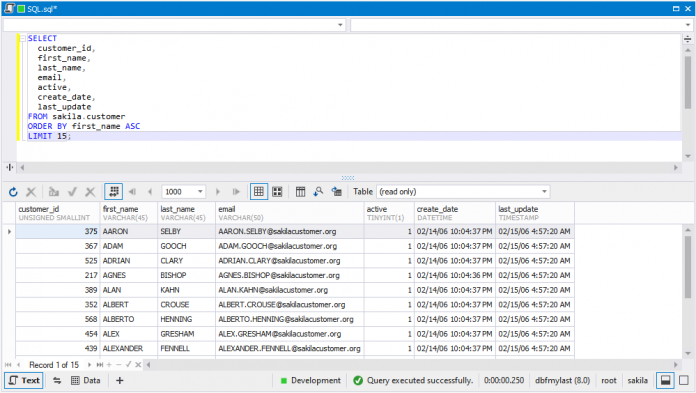
Task: Switch to grid view mode
Action: 259,192
